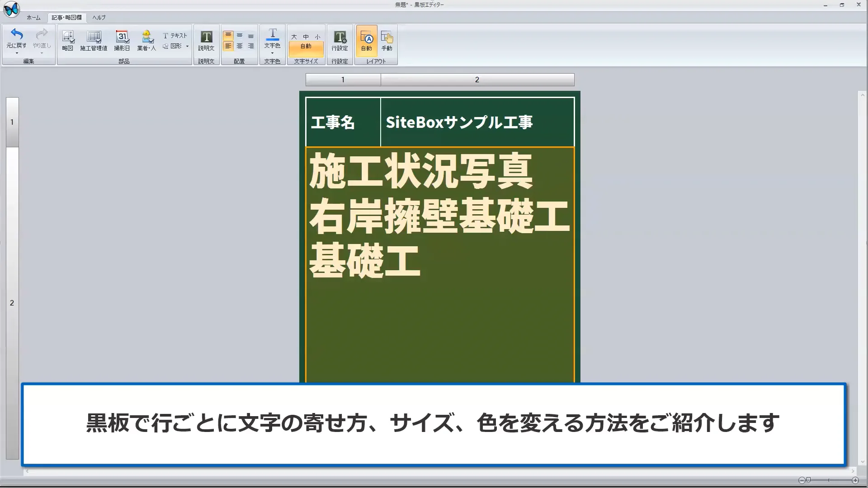The height and width of the screenshot is (488, 868).
Task: Open the ホーム ribbon tab
Action: pos(33,18)
